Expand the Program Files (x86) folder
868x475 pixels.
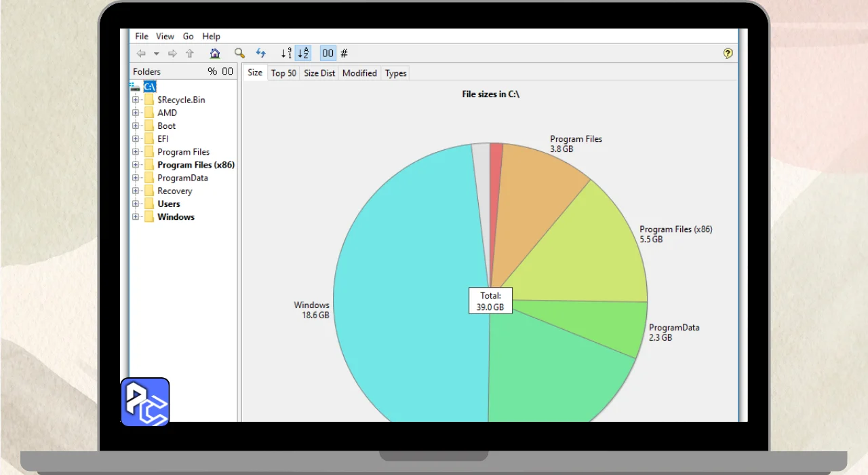(x=136, y=165)
